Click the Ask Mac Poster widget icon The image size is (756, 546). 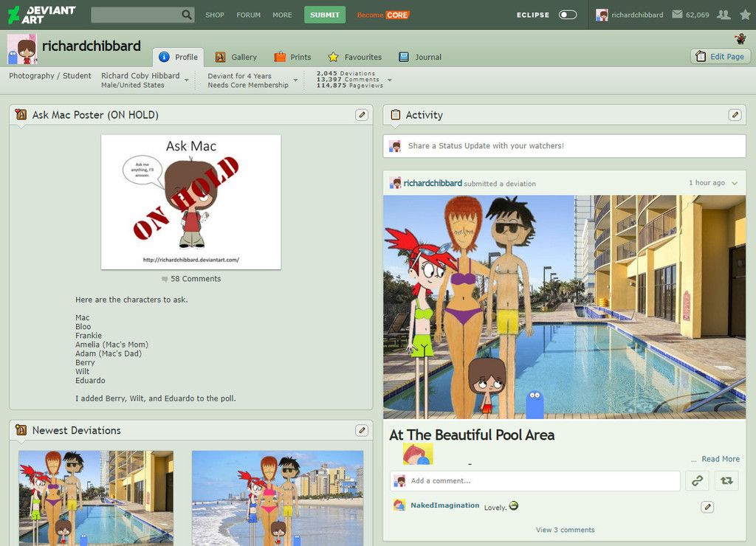point(21,114)
